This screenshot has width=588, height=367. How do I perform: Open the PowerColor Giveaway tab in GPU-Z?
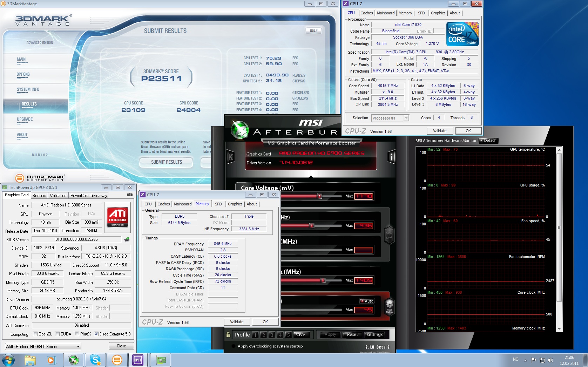(x=88, y=196)
